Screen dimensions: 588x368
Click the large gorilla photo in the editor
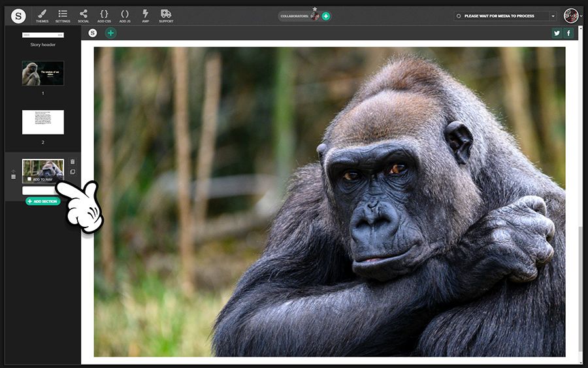click(329, 201)
